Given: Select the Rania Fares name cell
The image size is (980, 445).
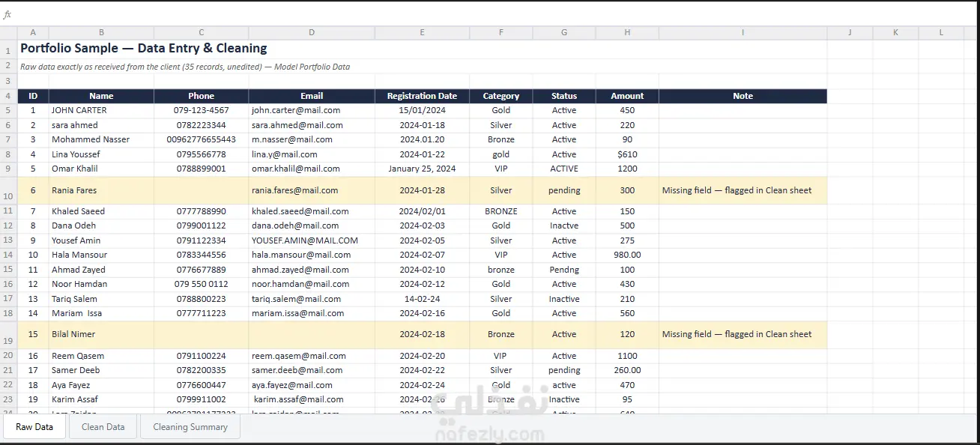Looking at the screenshot, I should [101, 190].
